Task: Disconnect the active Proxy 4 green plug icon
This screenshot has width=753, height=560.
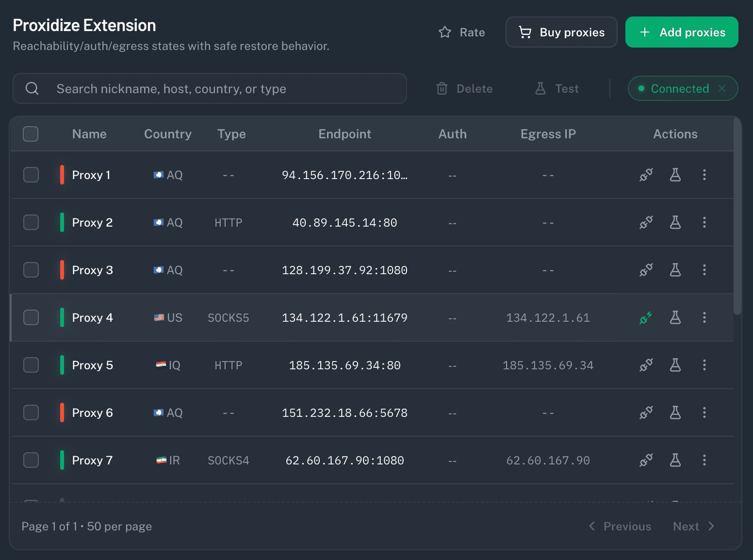Action: 646,317
